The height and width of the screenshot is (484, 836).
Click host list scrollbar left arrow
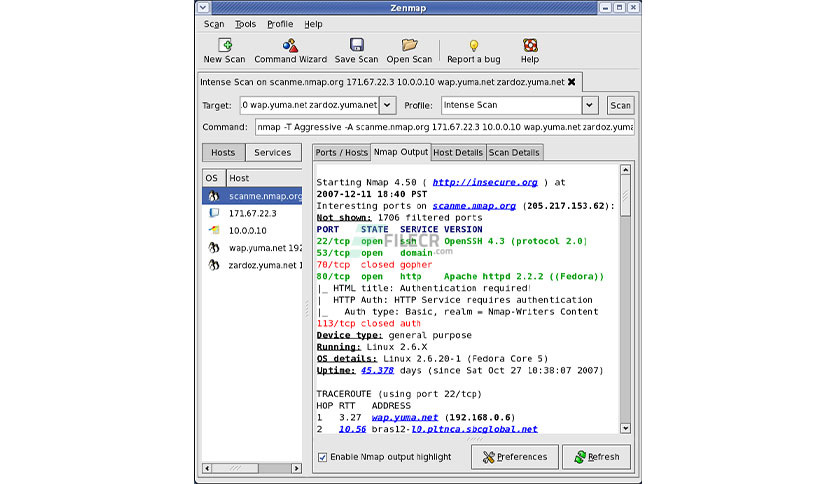207,468
